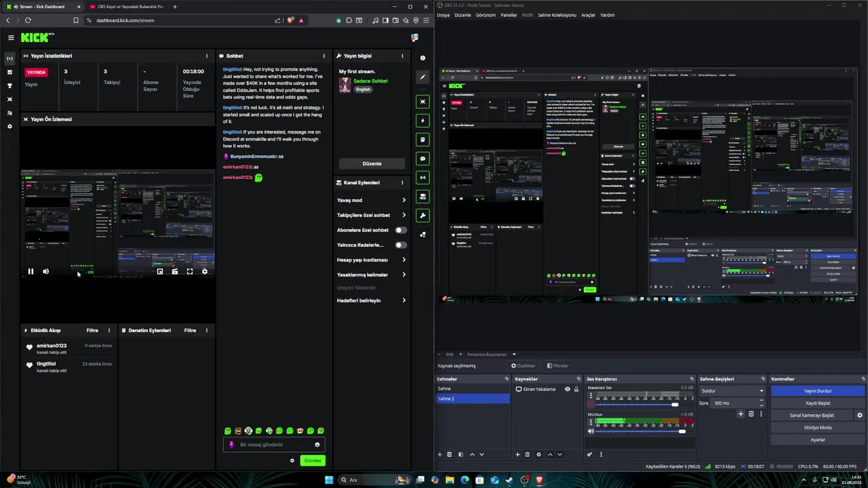Click the lightning bolt icon in Kick right rail
Screen dimensions: 868x488
coord(422,121)
